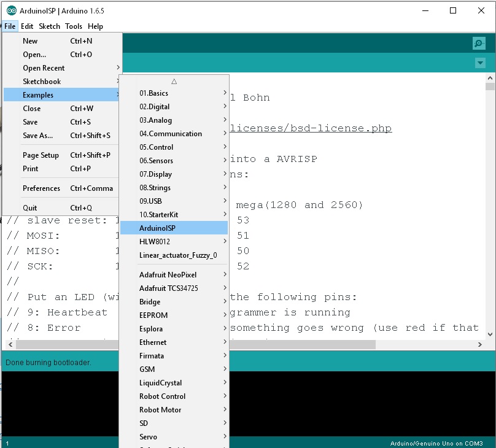Choose Print from the File menu
Image resolution: width=496 pixels, height=448 pixels.
[x=61, y=169]
